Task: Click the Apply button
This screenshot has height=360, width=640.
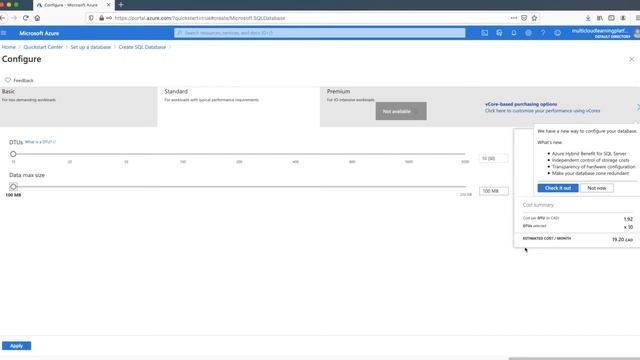Action: (16, 346)
